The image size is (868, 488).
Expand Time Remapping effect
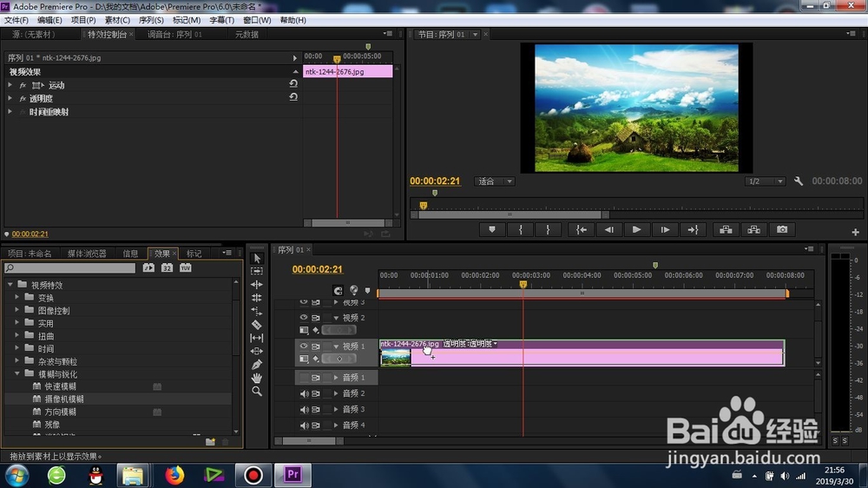(10, 111)
